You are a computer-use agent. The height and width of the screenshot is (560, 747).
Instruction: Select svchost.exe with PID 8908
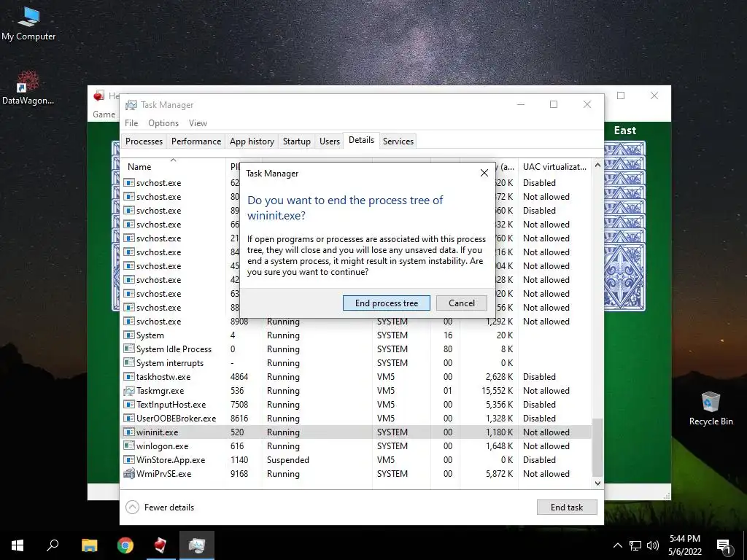coord(356,322)
